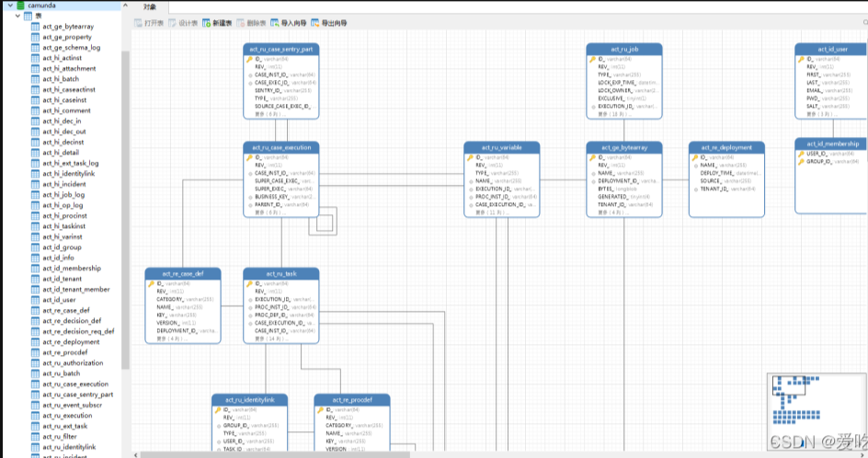Select act_ru_batch in the tree

point(62,373)
